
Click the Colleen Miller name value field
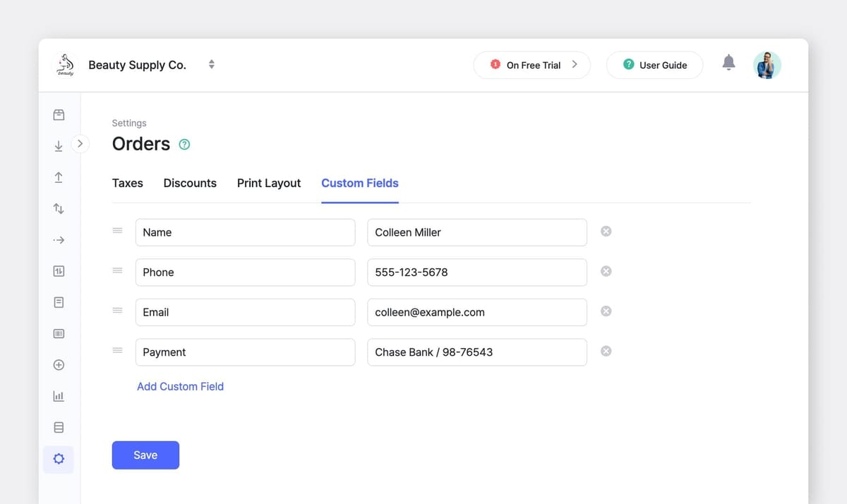476,232
